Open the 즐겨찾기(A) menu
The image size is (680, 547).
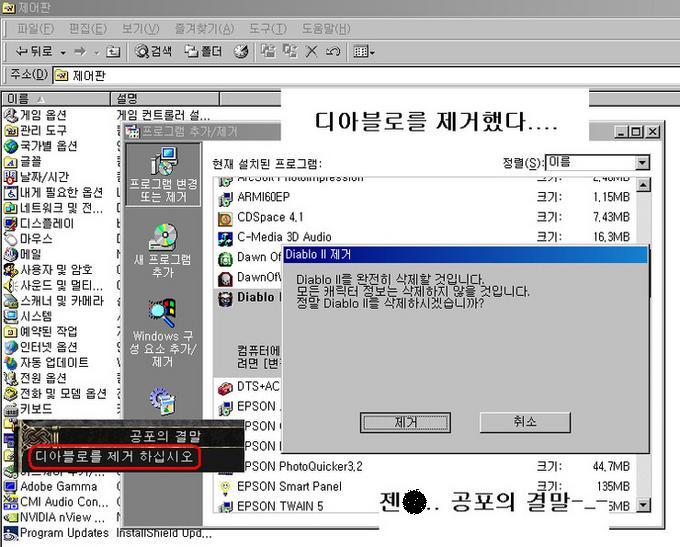pos(204,29)
